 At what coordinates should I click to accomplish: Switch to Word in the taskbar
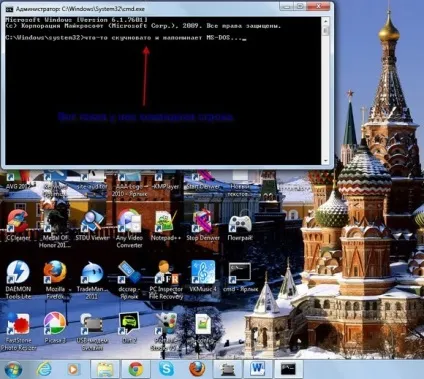[257, 369]
